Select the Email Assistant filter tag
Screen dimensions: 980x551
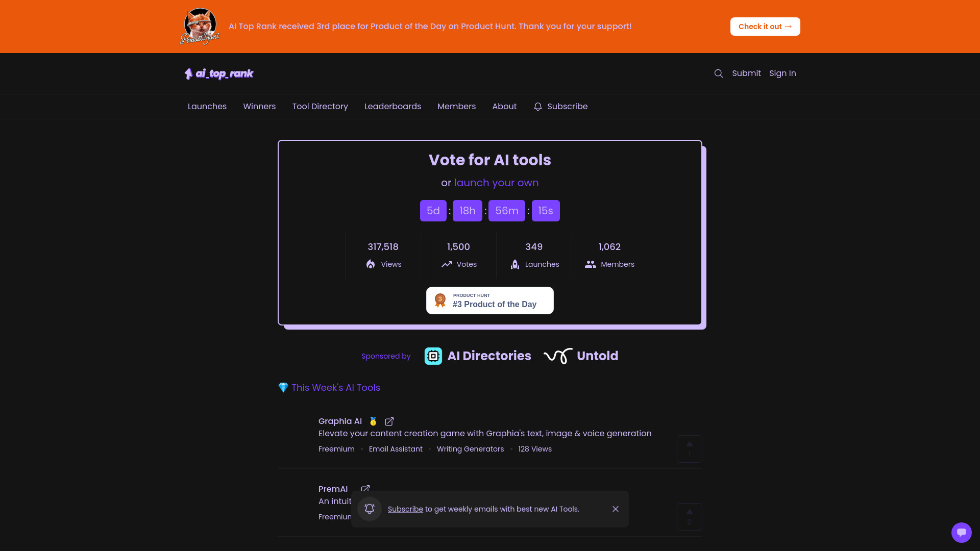(395, 449)
